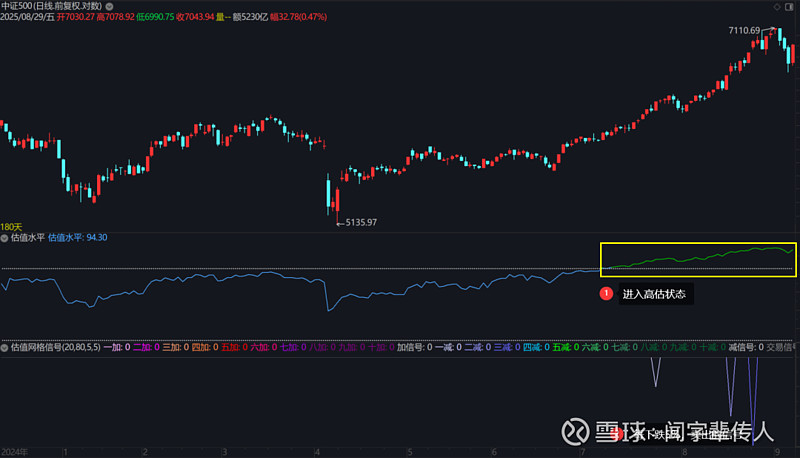Image resolution: width=800 pixels, height=458 pixels.
Task: Click the 二减: 0 signal value
Action: click(x=478, y=347)
